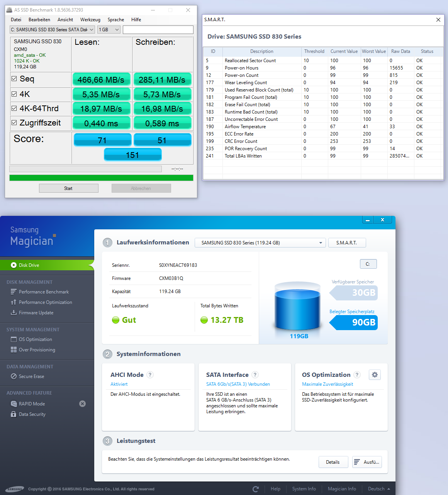Open the Datei menu

pos(16,20)
